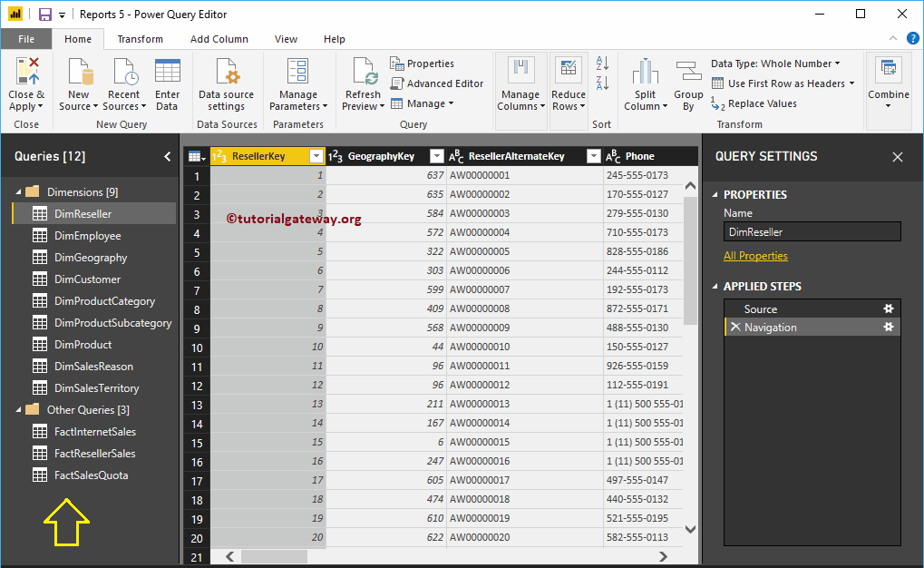924x568 pixels.
Task: Click the row selection header corner
Action: (x=194, y=155)
